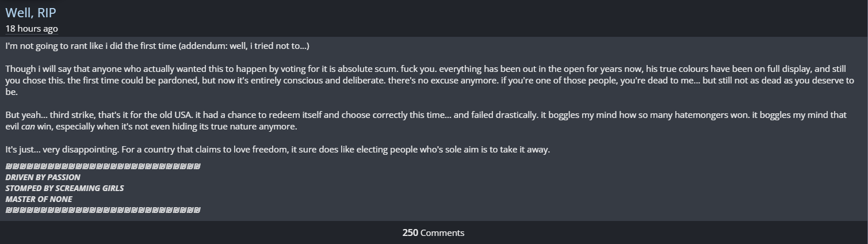This screenshot has height=244, width=868.
Task: Click the italic word "can" before "win"
Action: coord(29,127)
